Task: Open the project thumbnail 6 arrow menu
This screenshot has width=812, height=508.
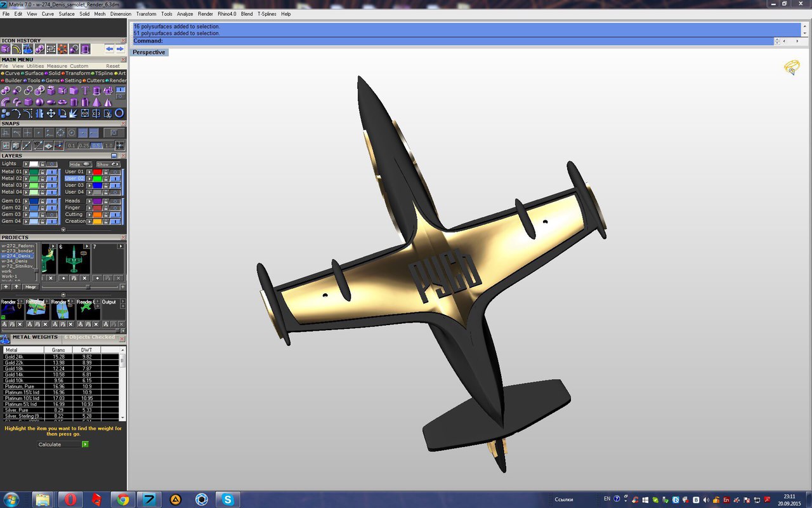Action: tap(86, 246)
